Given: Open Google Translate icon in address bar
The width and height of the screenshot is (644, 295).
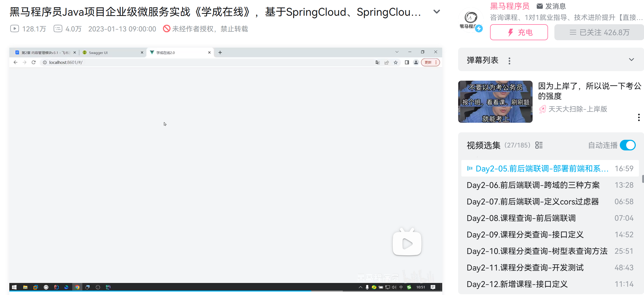Looking at the screenshot, I should point(378,62).
